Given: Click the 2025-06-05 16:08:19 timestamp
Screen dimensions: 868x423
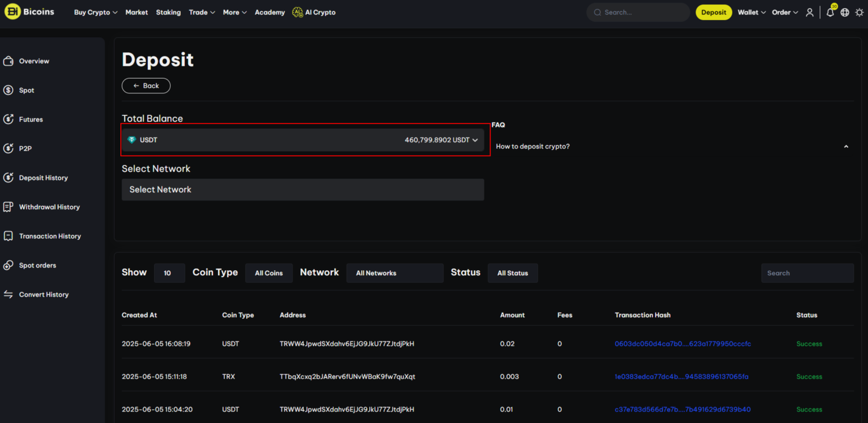Looking at the screenshot, I should coord(156,344).
